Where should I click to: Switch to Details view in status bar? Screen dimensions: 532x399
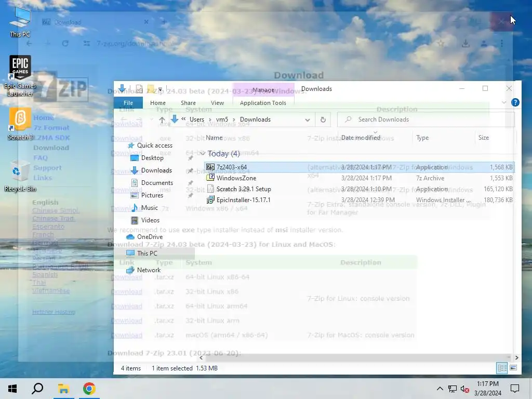coord(502,368)
